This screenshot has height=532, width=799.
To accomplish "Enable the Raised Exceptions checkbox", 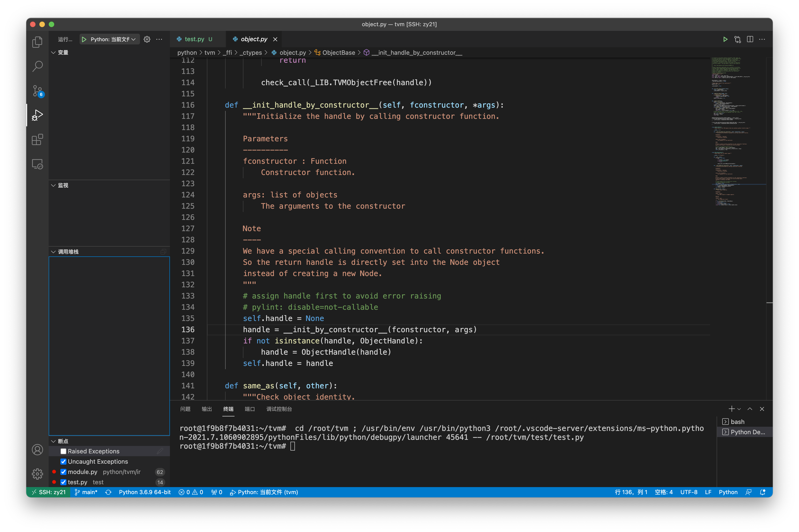I will click(63, 451).
